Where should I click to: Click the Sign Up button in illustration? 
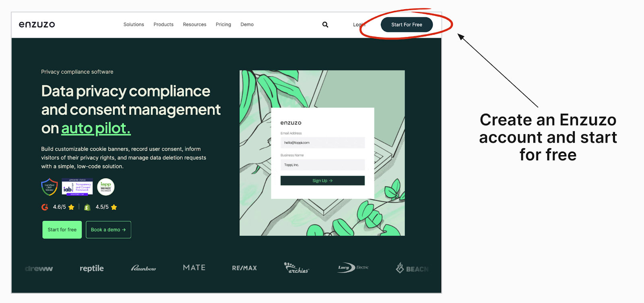coord(322,181)
